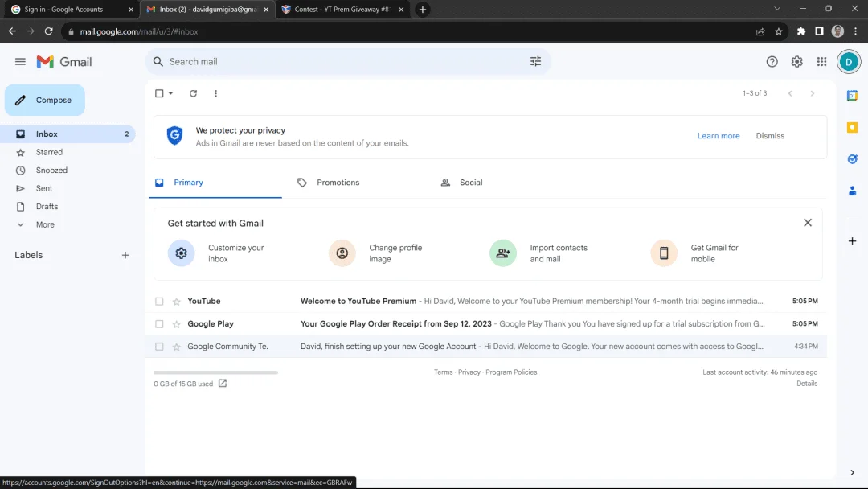The image size is (868, 489).
Task: Star the YouTube email
Action: tap(177, 302)
